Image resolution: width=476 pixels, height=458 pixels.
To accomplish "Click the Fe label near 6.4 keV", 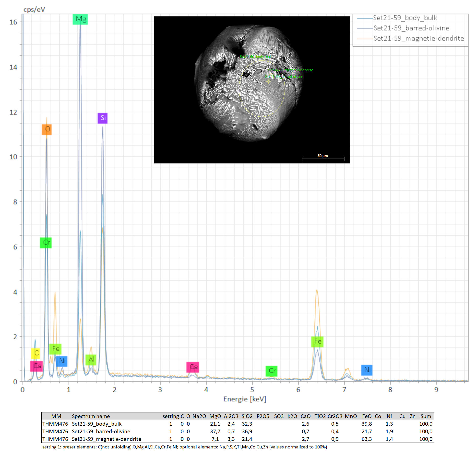I will (317, 341).
